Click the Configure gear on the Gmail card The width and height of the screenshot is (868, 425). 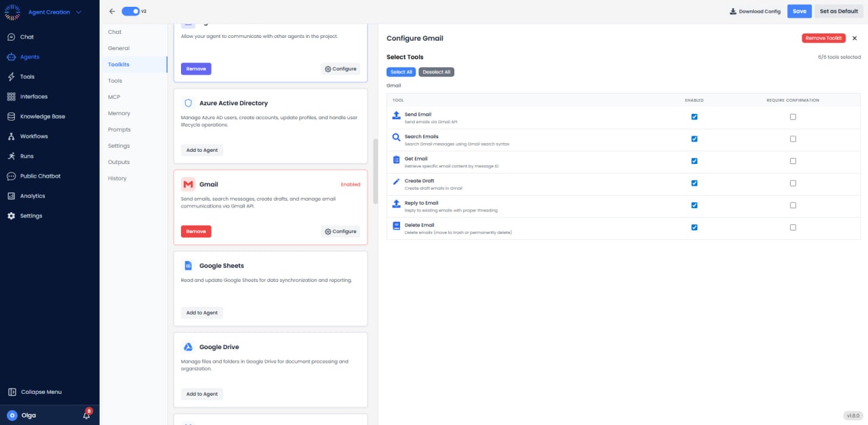[x=340, y=231]
